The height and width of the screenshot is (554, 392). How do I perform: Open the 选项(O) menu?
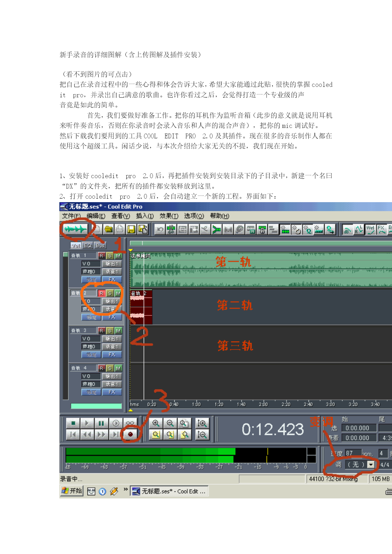pyautogui.click(x=194, y=216)
